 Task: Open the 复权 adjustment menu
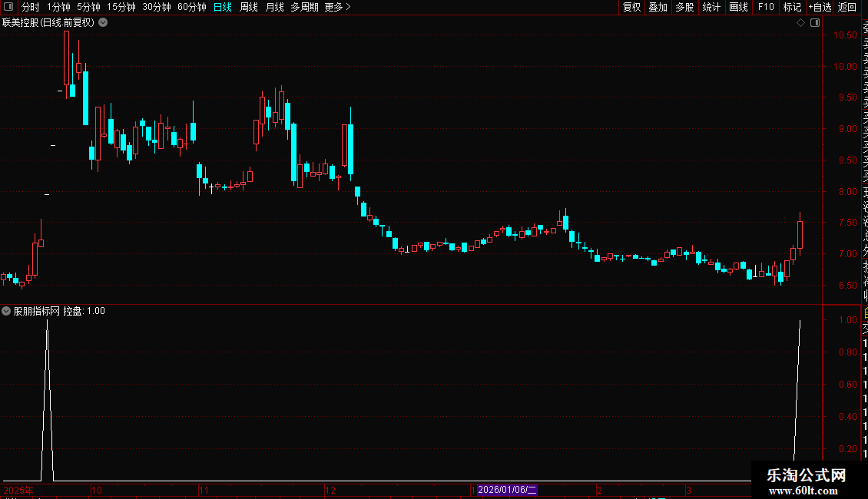(x=631, y=7)
